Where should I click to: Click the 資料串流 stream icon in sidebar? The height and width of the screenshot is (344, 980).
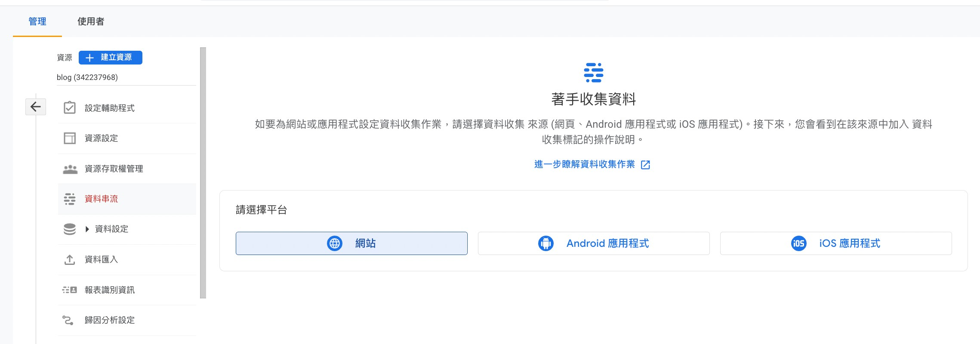[70, 199]
